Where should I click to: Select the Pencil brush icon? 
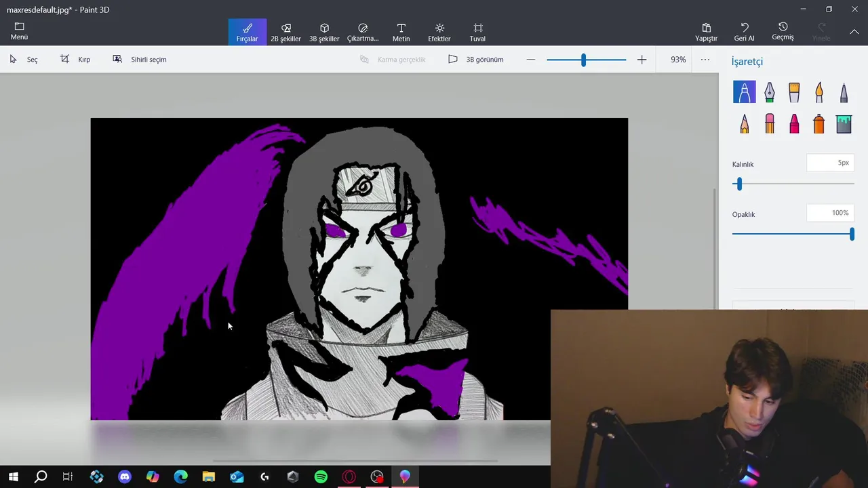point(745,123)
